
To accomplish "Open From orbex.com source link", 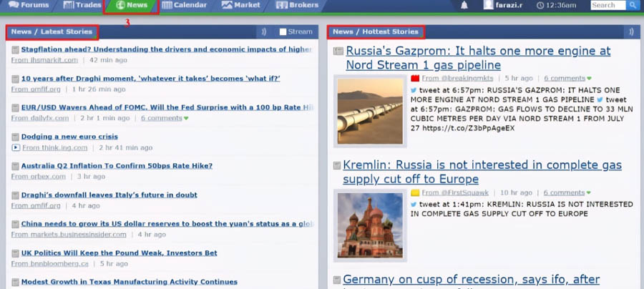I will (x=38, y=177).
